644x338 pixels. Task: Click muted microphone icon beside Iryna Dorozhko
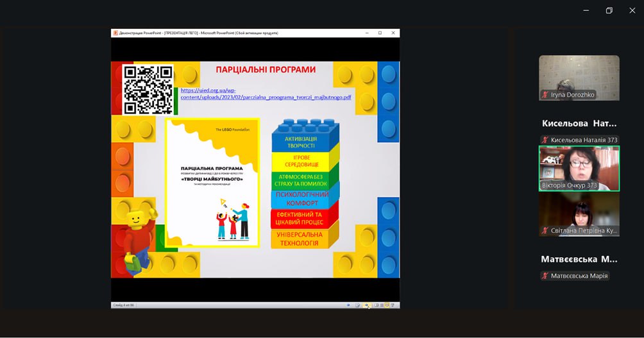click(x=545, y=95)
